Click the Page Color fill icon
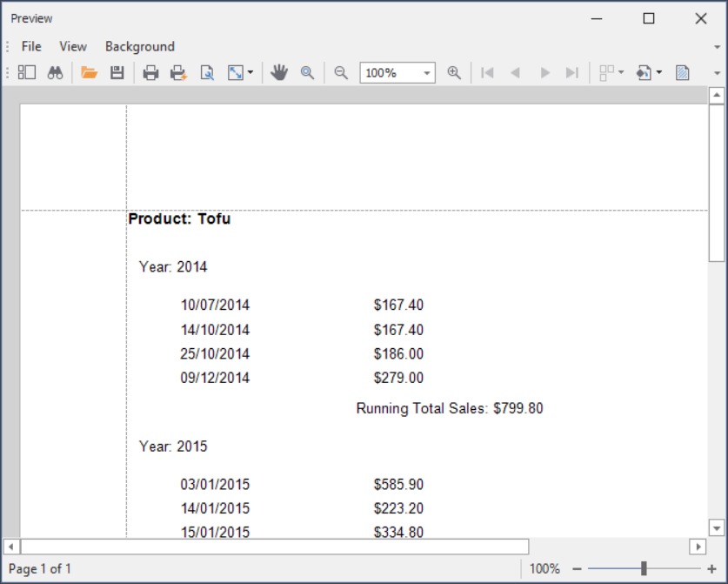 pos(644,73)
